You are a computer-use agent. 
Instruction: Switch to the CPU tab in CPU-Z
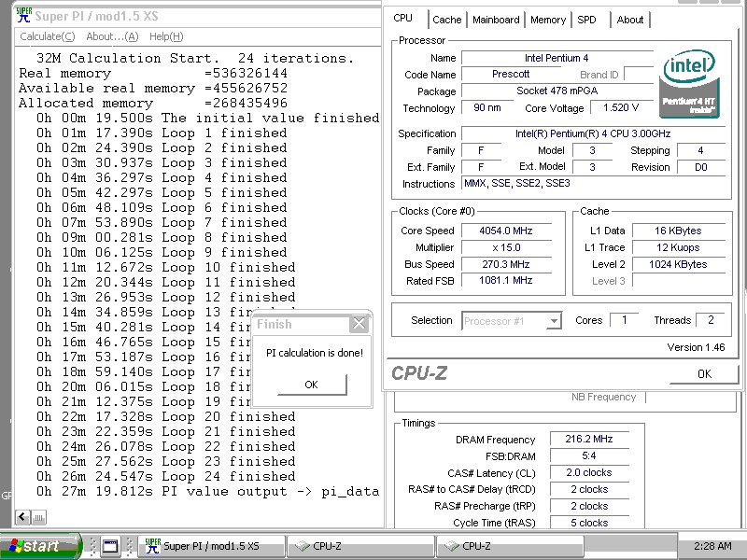click(x=403, y=18)
